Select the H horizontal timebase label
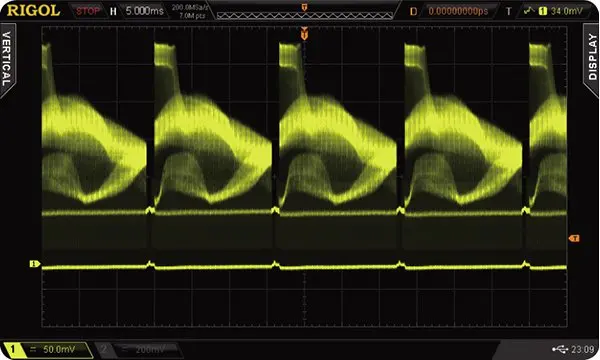 coord(113,11)
